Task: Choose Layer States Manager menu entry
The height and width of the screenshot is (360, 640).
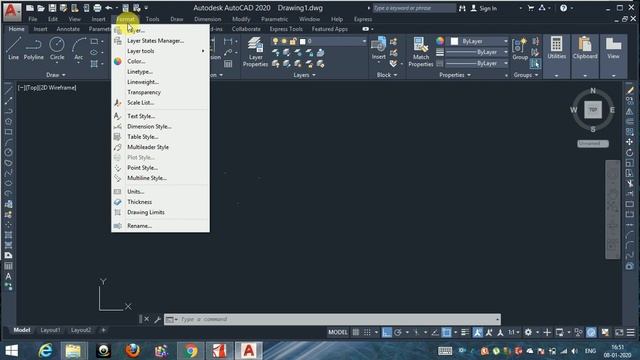Action: [x=156, y=41]
